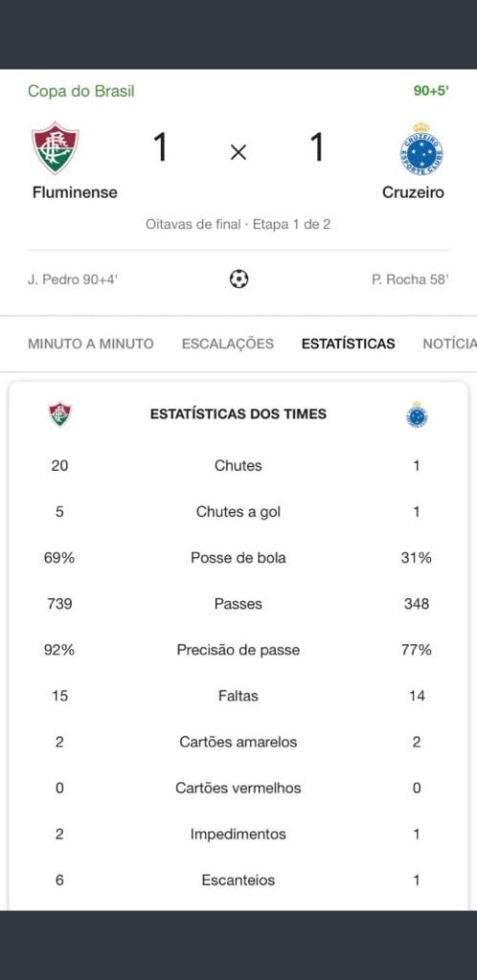Click the soccer ball goals icon
Viewport: 477px width, 980px height.
point(238,278)
